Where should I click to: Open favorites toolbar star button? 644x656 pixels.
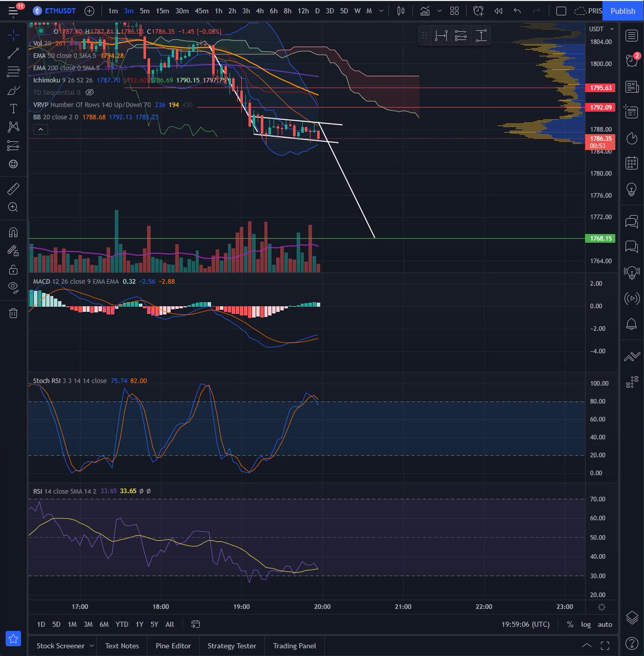(14, 638)
